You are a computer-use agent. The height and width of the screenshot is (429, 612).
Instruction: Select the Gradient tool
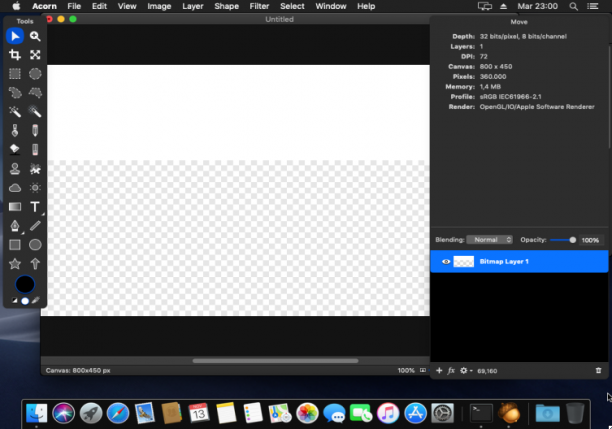pyautogui.click(x=15, y=206)
